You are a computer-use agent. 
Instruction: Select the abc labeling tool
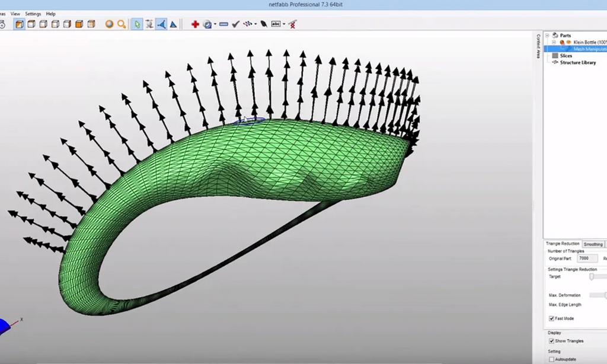[275, 24]
